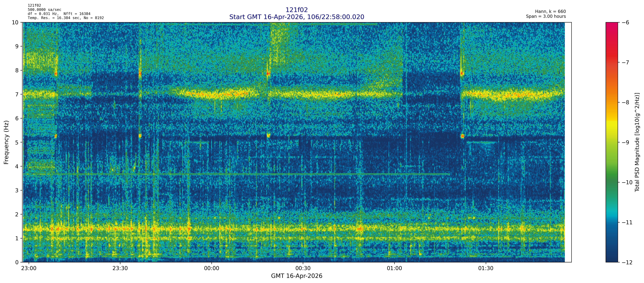Click the 00:00 x-axis tick label
This screenshot has height=283, width=644.
pos(211,268)
